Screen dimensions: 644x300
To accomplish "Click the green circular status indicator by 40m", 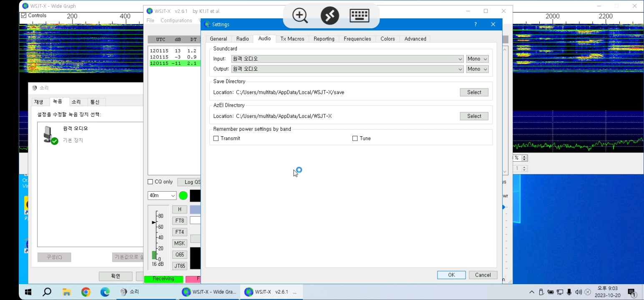I will (183, 195).
